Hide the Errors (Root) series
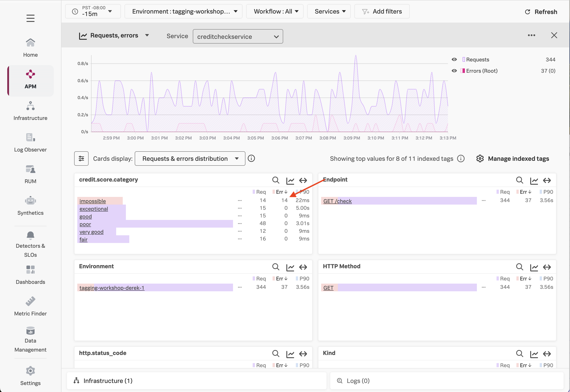This screenshot has height=392, width=570. (454, 71)
